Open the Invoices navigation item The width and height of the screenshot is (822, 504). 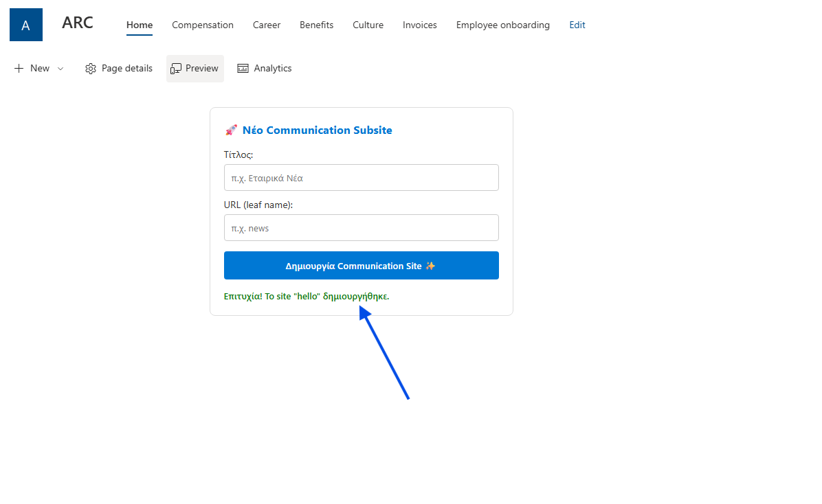click(x=420, y=25)
